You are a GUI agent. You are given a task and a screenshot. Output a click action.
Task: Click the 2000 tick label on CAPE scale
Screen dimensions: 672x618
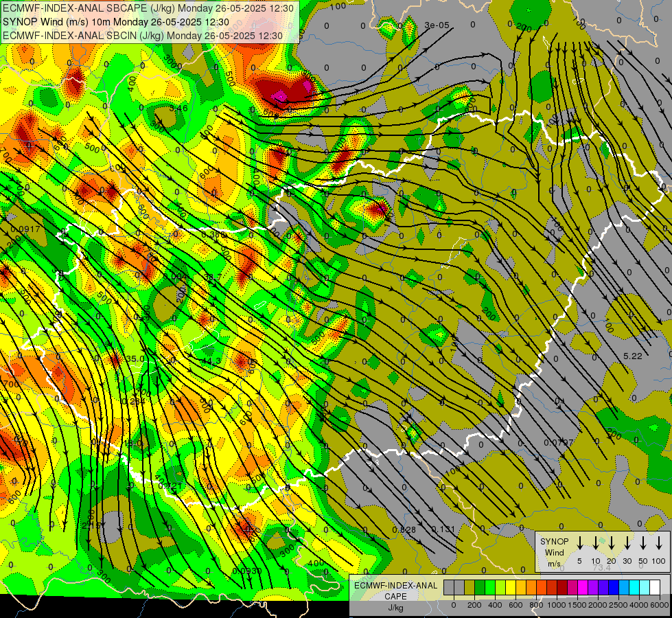(x=599, y=605)
